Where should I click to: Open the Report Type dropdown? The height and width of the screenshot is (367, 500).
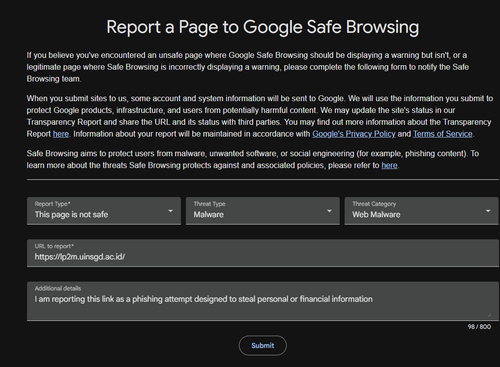coord(104,211)
